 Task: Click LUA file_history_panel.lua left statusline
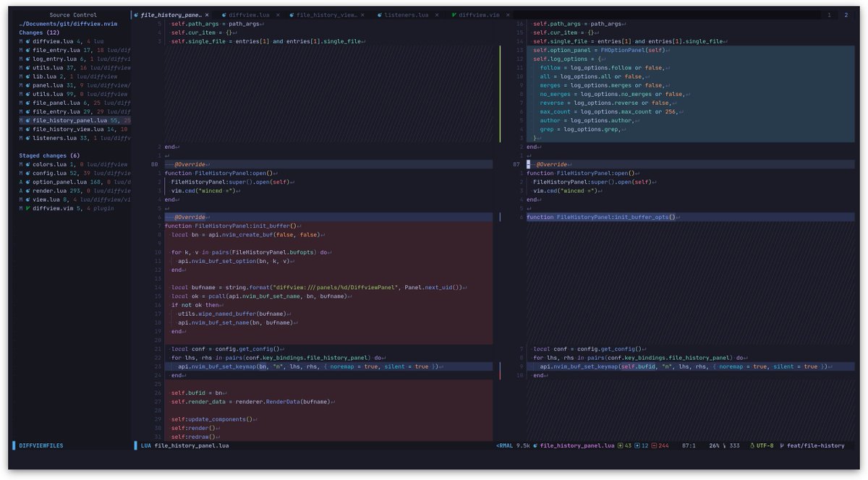click(x=184, y=446)
